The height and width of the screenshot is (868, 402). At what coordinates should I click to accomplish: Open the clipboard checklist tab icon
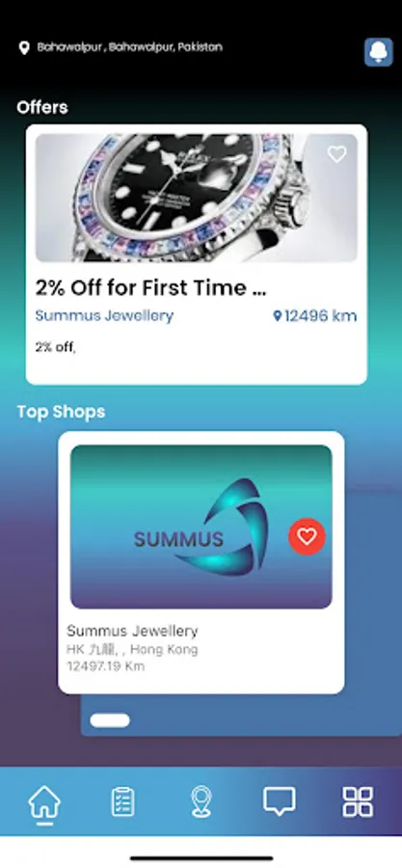pyautogui.click(x=122, y=802)
